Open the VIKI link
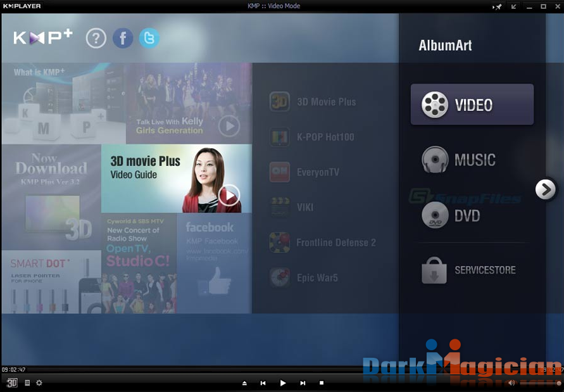The height and width of the screenshot is (392, 564). click(305, 207)
